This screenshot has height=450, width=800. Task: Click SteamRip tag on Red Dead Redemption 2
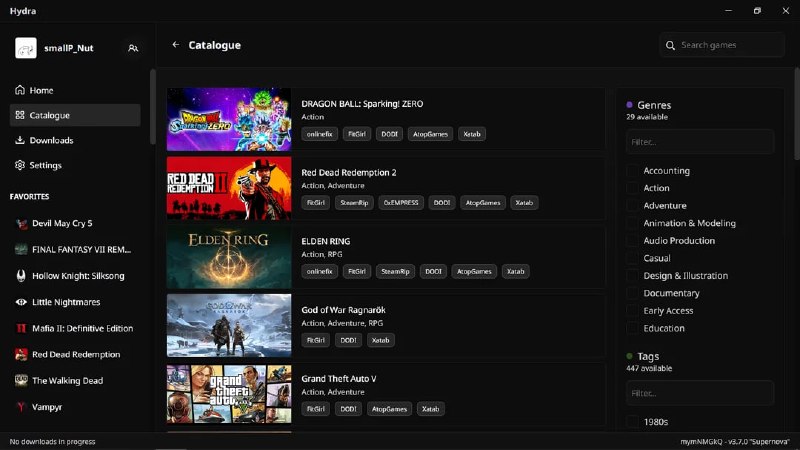pos(354,203)
